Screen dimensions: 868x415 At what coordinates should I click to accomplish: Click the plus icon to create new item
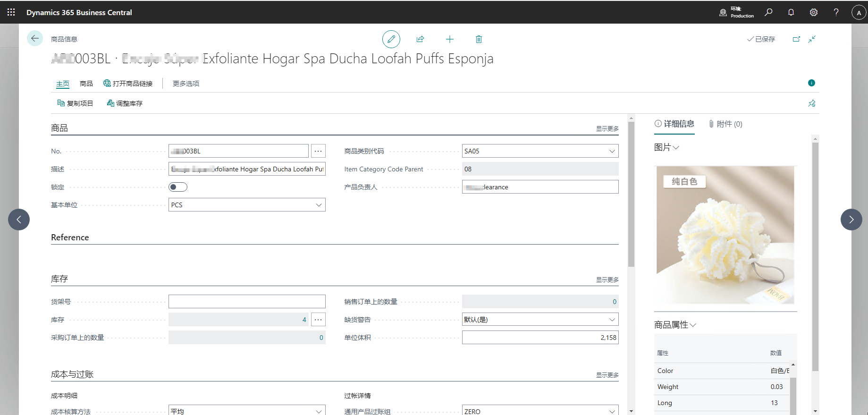[449, 39]
